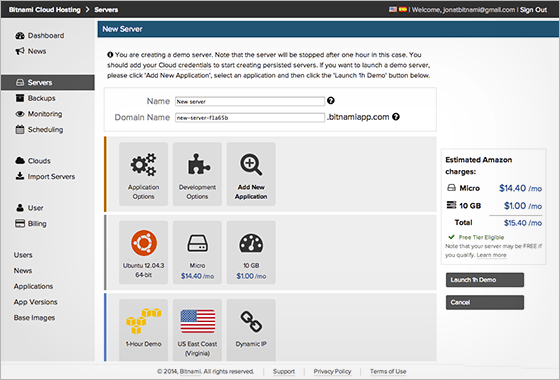This screenshot has width=560, height=380.
Task: Switch language with the US flag
Action: tap(393, 9)
